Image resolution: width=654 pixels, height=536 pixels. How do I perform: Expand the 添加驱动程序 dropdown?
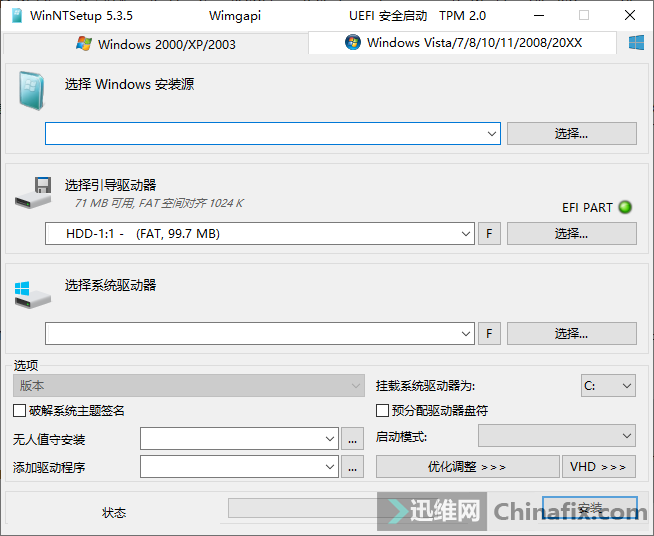(x=330, y=467)
